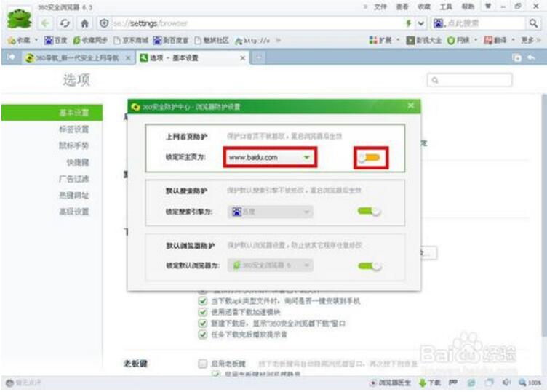This screenshot has height=392, width=547.
Task: Select 高级设置 in the options sidebar
Action: 73,212
